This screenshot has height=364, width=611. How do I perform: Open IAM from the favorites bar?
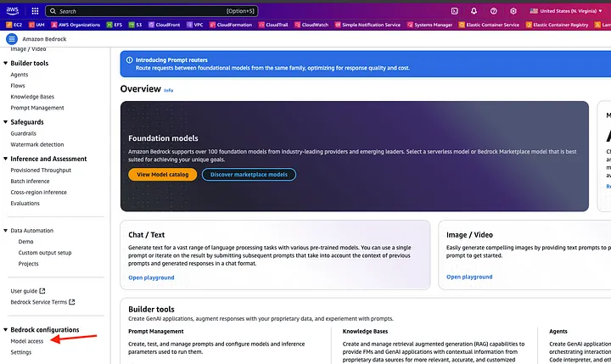[x=36, y=25]
